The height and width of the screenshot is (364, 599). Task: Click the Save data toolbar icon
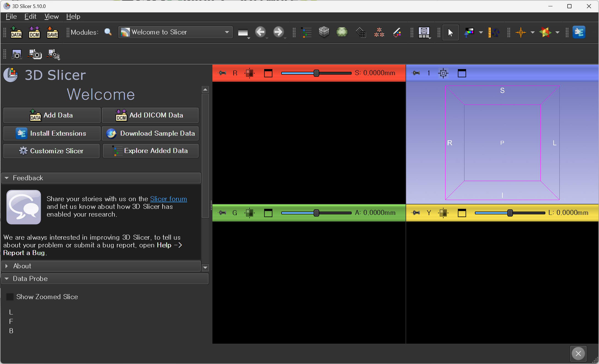(52, 32)
